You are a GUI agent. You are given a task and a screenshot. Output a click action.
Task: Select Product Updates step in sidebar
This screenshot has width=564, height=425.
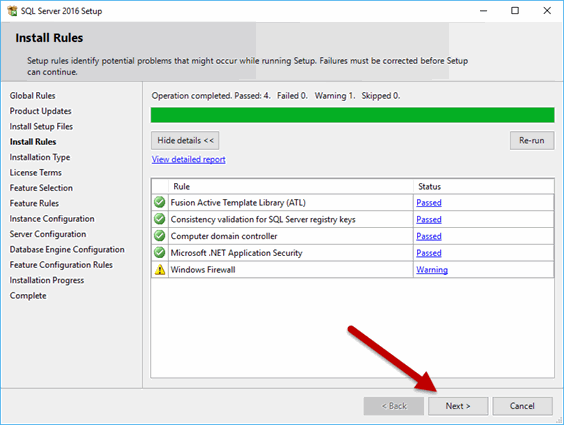pos(40,111)
